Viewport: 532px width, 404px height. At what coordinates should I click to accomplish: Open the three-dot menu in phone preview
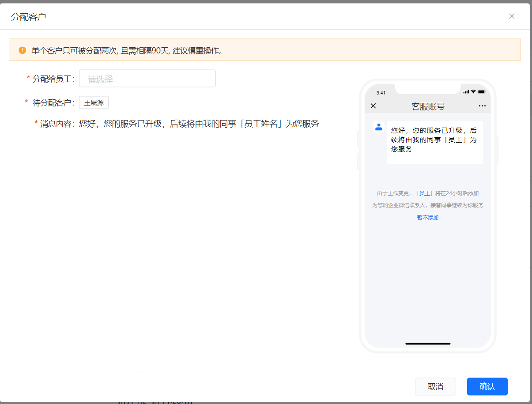482,106
